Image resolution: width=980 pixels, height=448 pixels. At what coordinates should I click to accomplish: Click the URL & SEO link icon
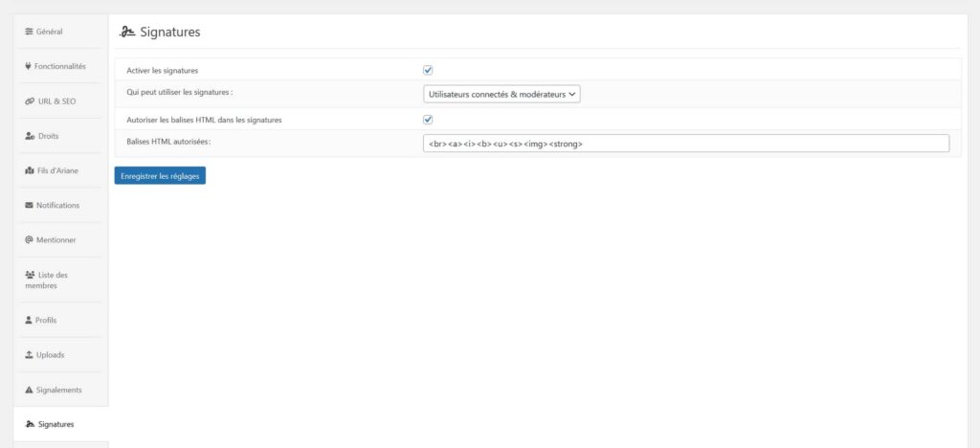pyautogui.click(x=30, y=101)
